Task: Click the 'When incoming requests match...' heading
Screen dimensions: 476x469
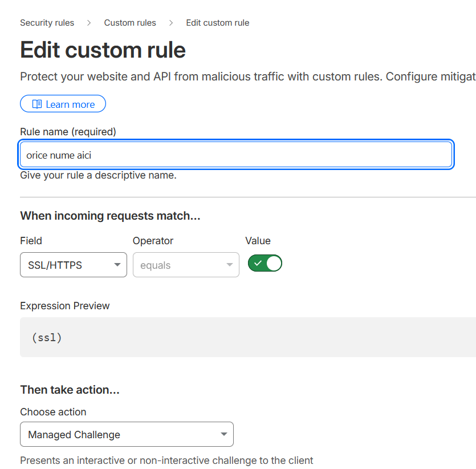Action: point(110,216)
